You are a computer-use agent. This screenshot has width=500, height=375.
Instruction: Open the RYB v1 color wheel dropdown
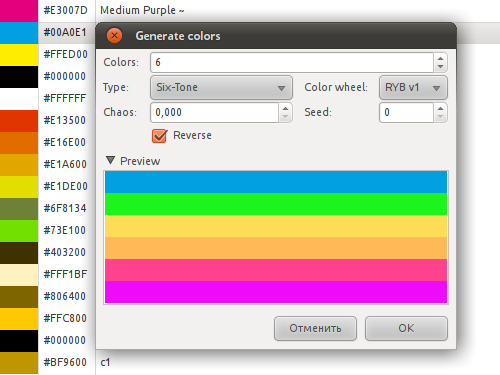[413, 88]
